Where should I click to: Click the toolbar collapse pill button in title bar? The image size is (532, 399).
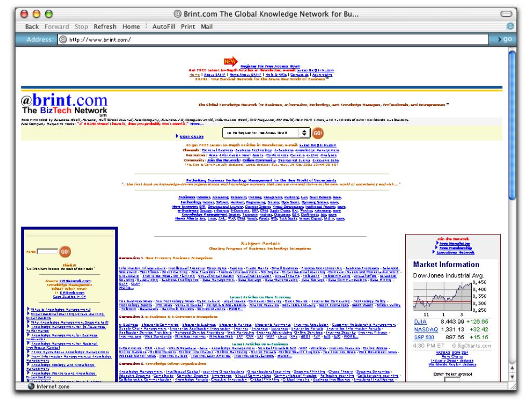(x=506, y=14)
